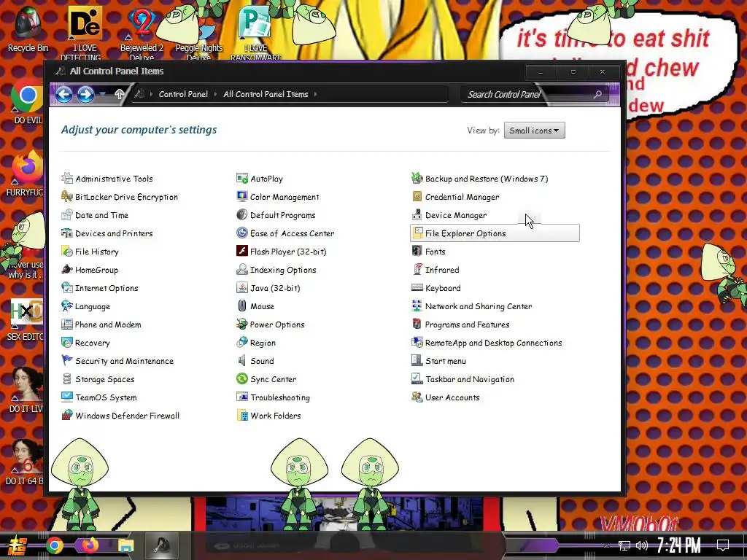The image size is (747, 560).
Task: Open the Region link
Action: 263,343
